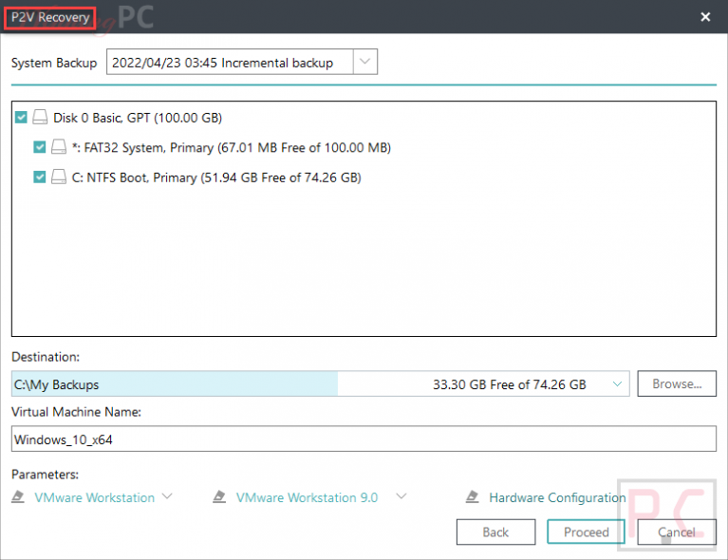Select the Disk 0 Basic, GPT row text

click(x=138, y=118)
